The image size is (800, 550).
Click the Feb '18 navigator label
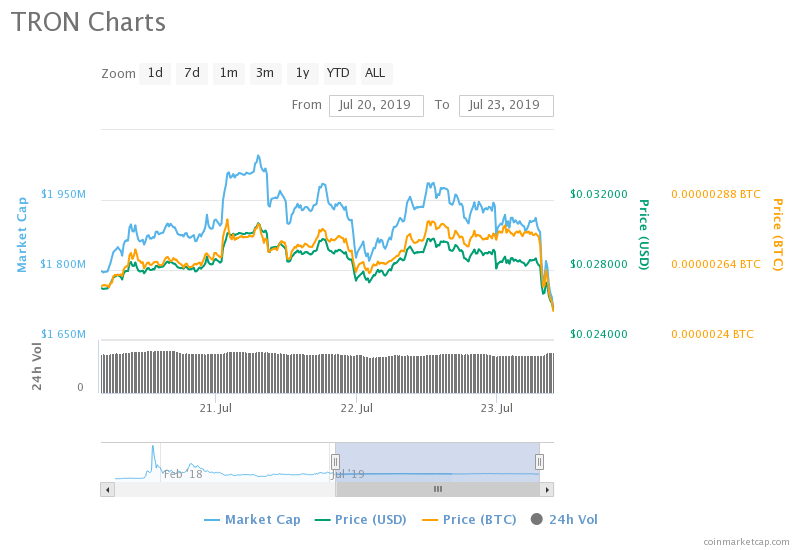[x=183, y=474]
